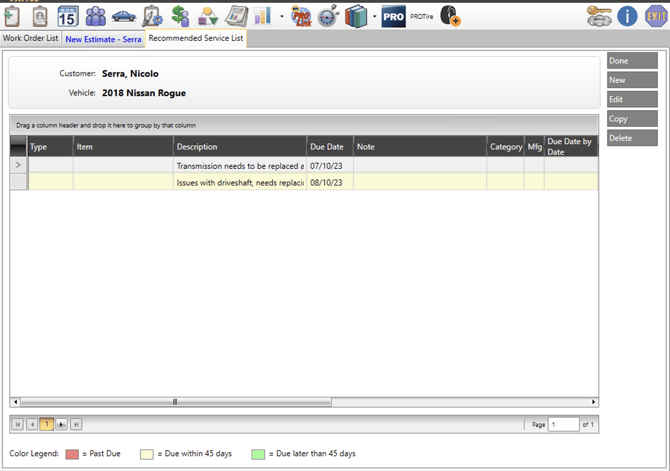Select the Issues with driveshaft row
670x471 pixels.
pos(304,182)
